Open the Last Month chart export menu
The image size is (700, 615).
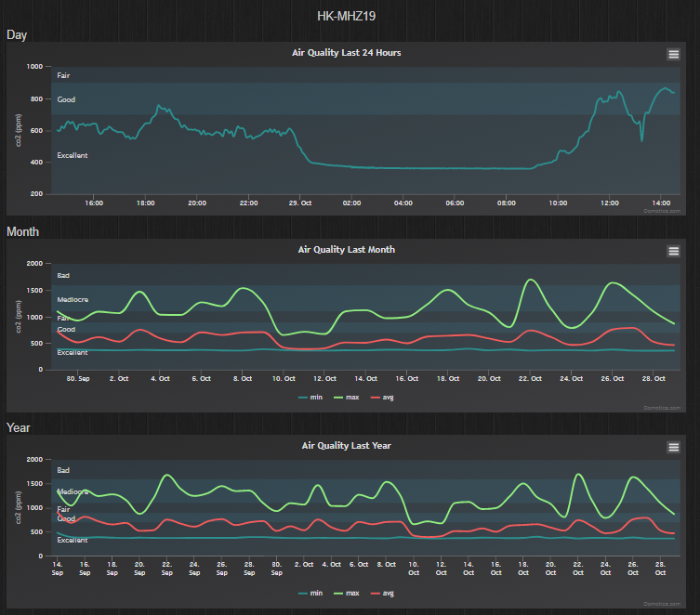pyautogui.click(x=673, y=251)
